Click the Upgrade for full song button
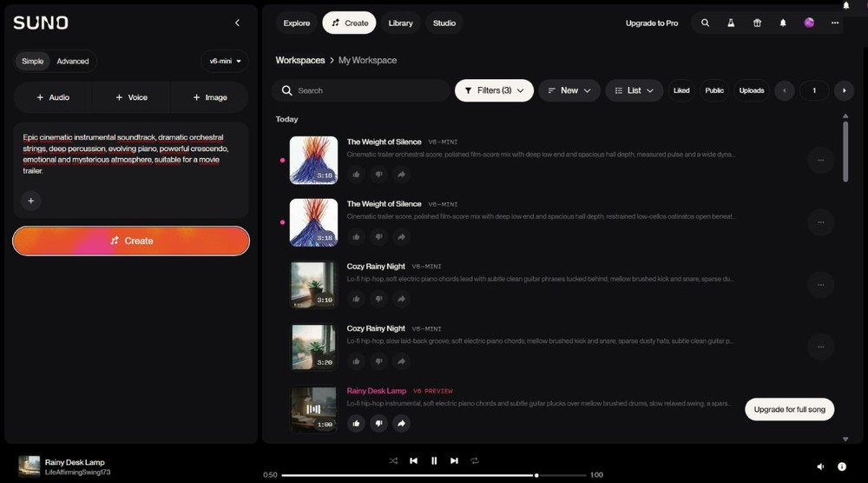Image resolution: width=868 pixels, height=483 pixels. (789, 409)
